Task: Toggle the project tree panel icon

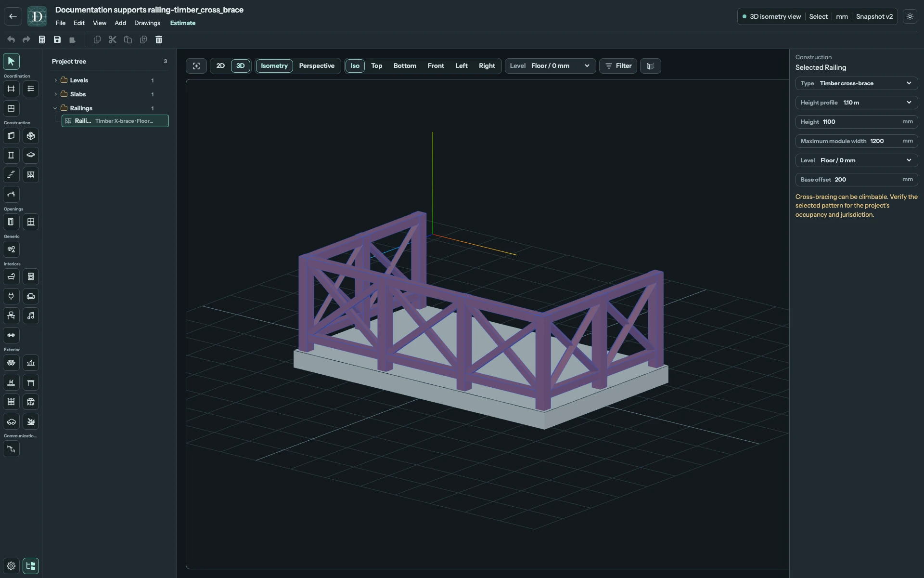Action: click(31, 566)
